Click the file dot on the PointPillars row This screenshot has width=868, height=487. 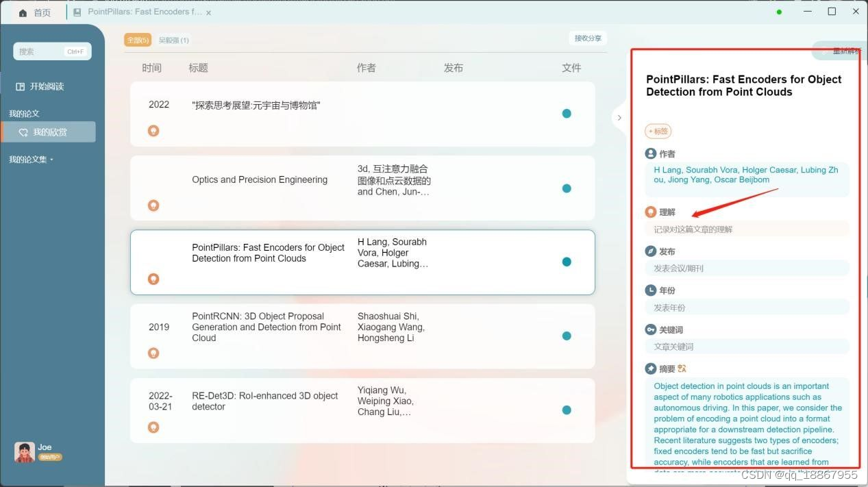[567, 262]
